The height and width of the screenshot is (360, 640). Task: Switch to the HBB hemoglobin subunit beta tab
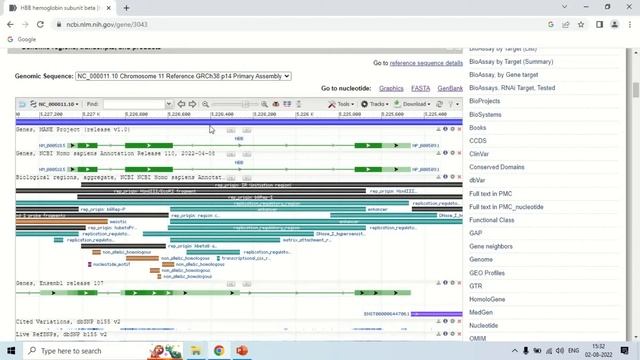click(x=59, y=8)
